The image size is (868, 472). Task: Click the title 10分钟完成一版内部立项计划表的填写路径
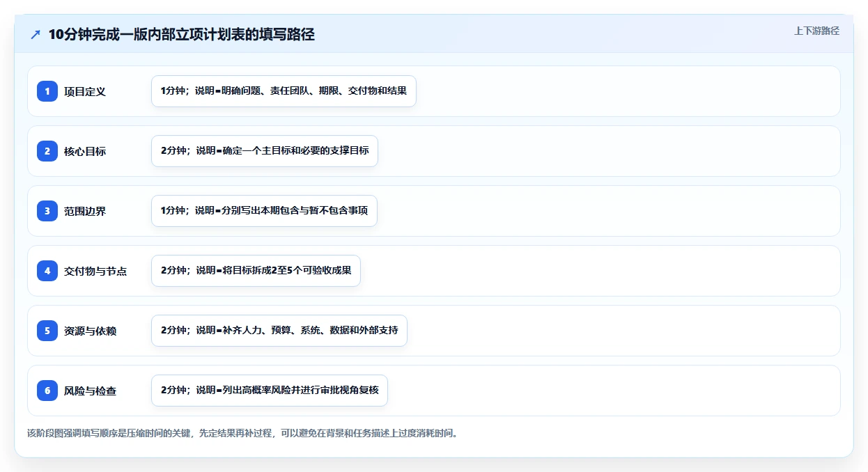pyautogui.click(x=182, y=35)
